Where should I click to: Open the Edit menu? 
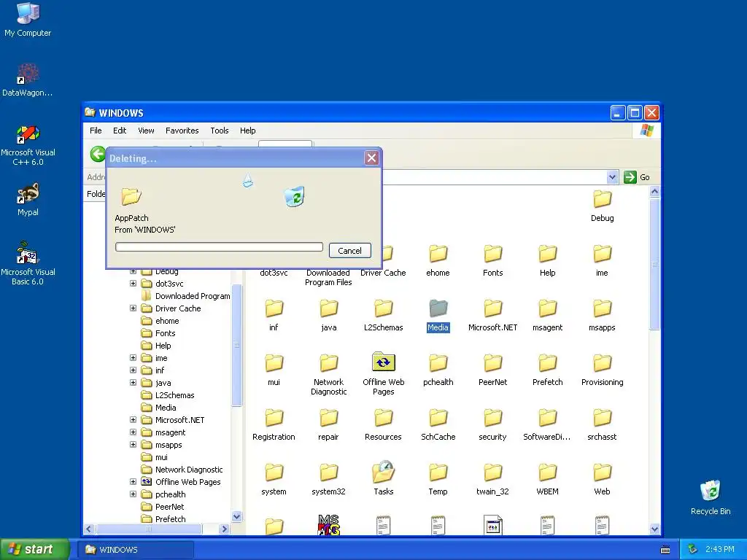120,131
